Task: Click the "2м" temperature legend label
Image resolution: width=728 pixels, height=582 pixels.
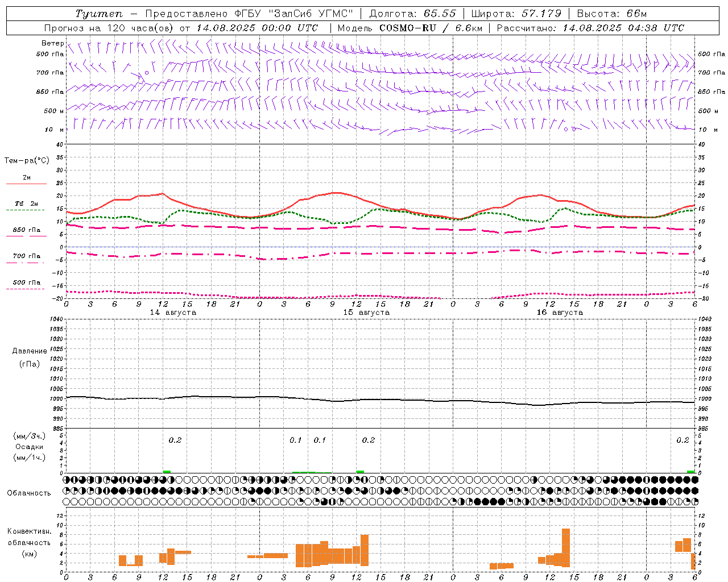Action: point(27,177)
